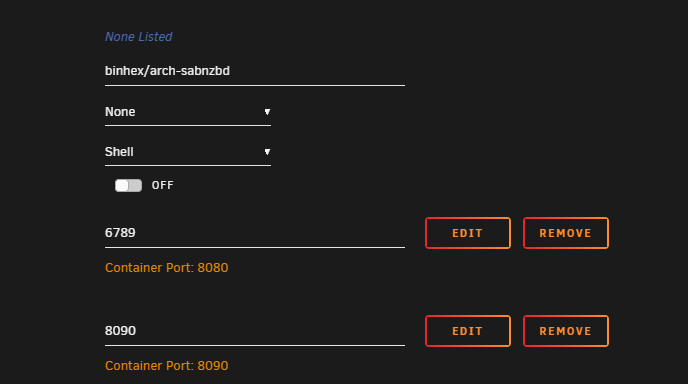Click the 'Container Port: 8090' text

tap(166, 366)
